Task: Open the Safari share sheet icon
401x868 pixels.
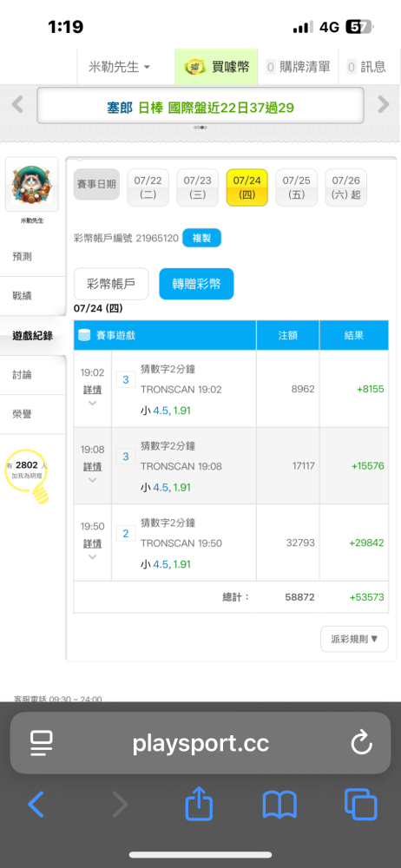Action: point(199,805)
